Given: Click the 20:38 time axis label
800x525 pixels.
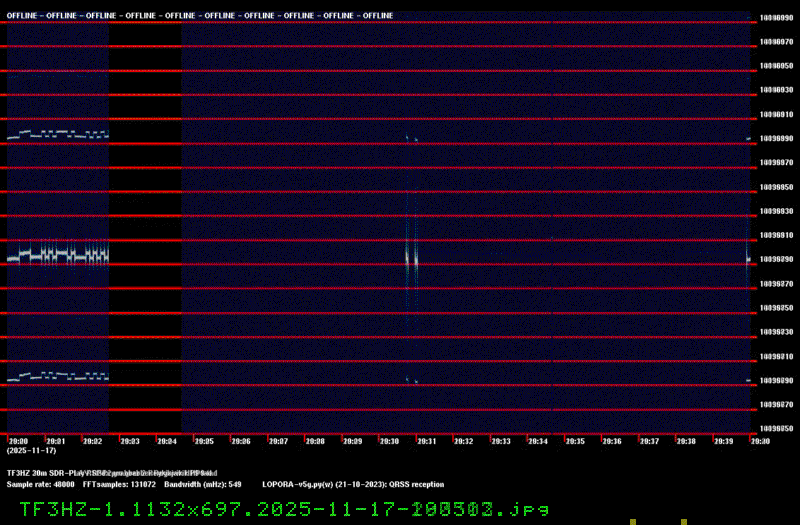Looking at the screenshot, I should [687, 441].
